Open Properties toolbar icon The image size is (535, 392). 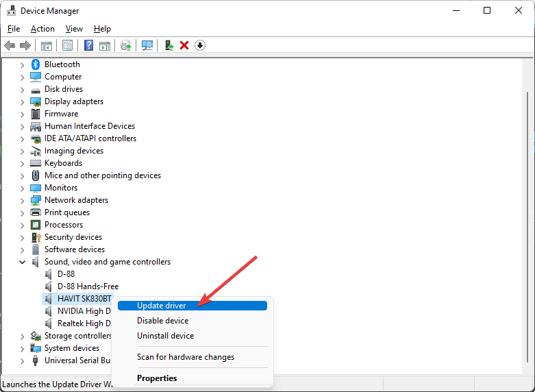[68, 45]
